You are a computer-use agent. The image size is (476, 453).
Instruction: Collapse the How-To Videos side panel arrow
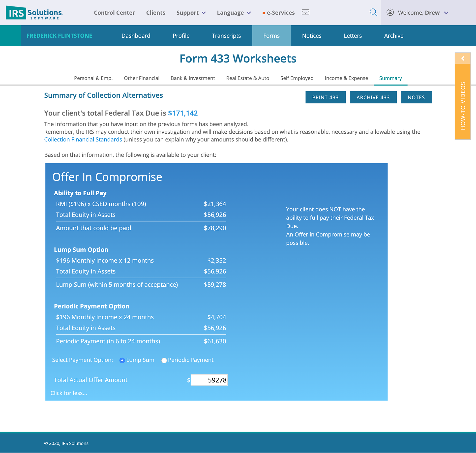(462, 58)
